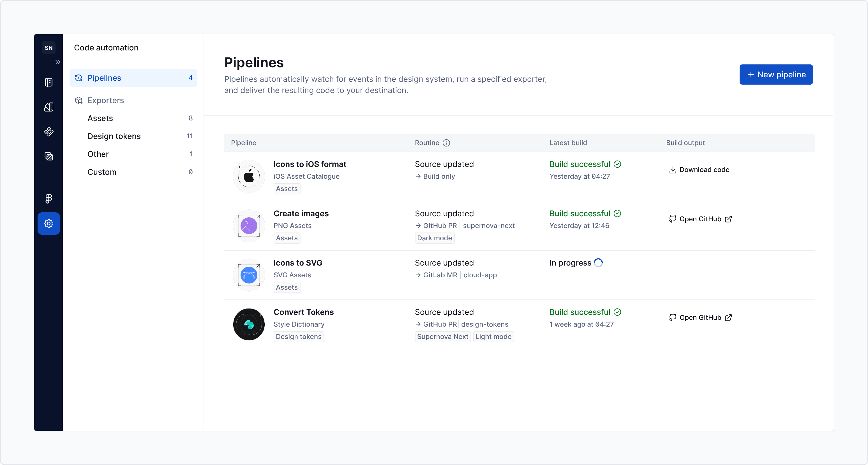Click the Routine info icon
This screenshot has height=465, width=868.
click(x=446, y=143)
